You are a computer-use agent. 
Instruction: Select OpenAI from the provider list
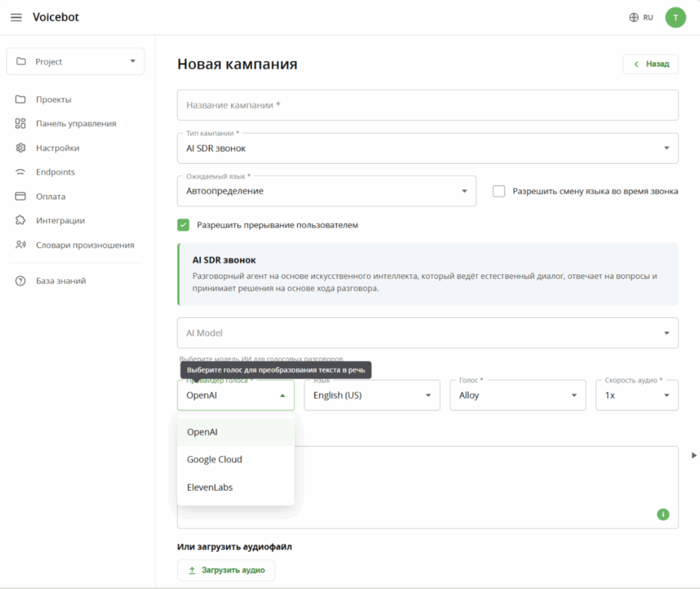click(x=236, y=432)
